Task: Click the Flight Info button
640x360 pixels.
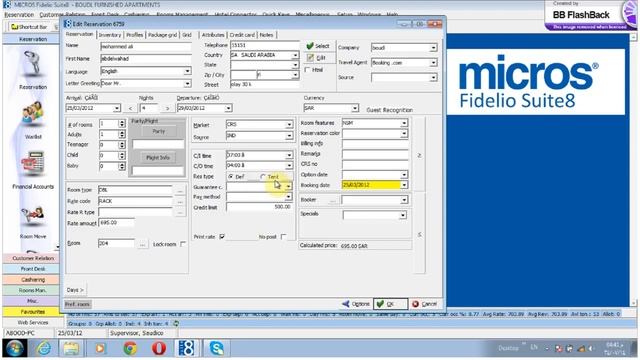Action: point(158,158)
